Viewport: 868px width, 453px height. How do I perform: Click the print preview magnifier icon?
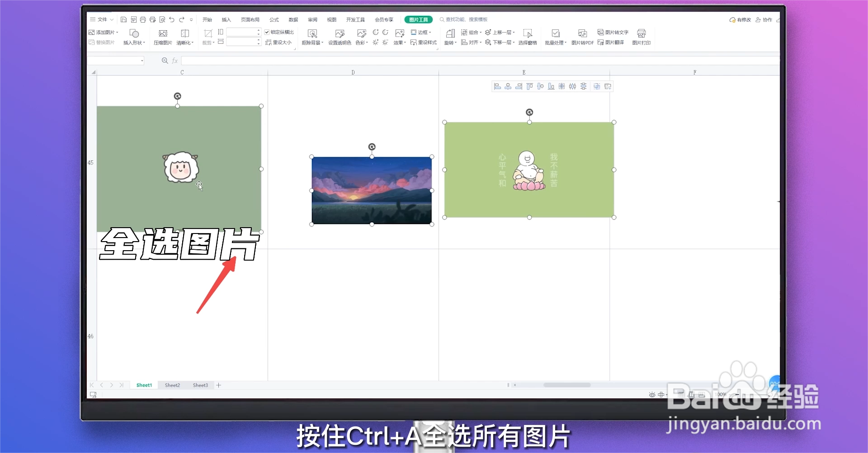[162, 19]
